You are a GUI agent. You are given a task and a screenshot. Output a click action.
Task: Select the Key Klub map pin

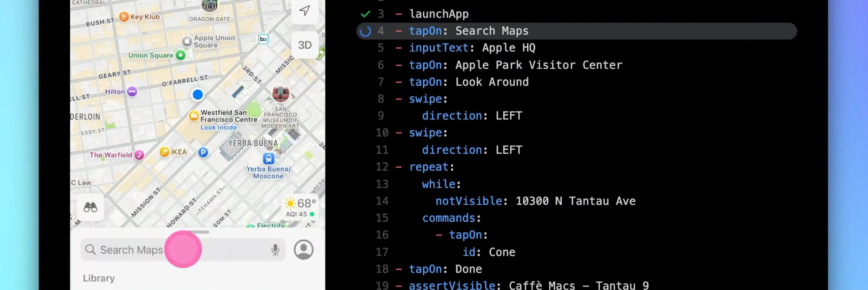pos(124,16)
